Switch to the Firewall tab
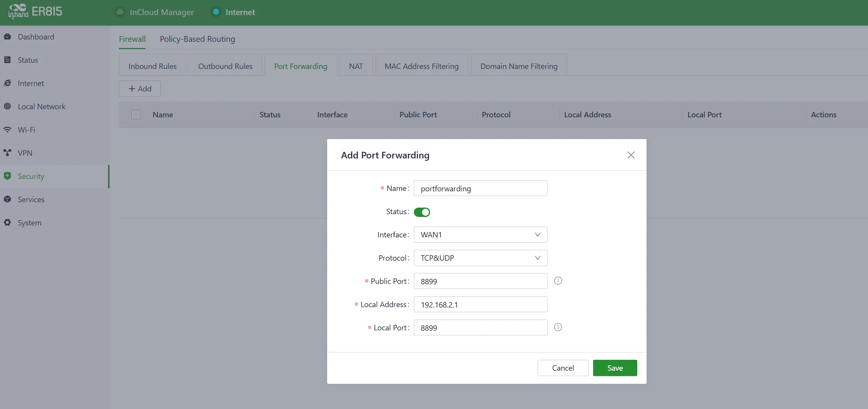 [x=132, y=39]
